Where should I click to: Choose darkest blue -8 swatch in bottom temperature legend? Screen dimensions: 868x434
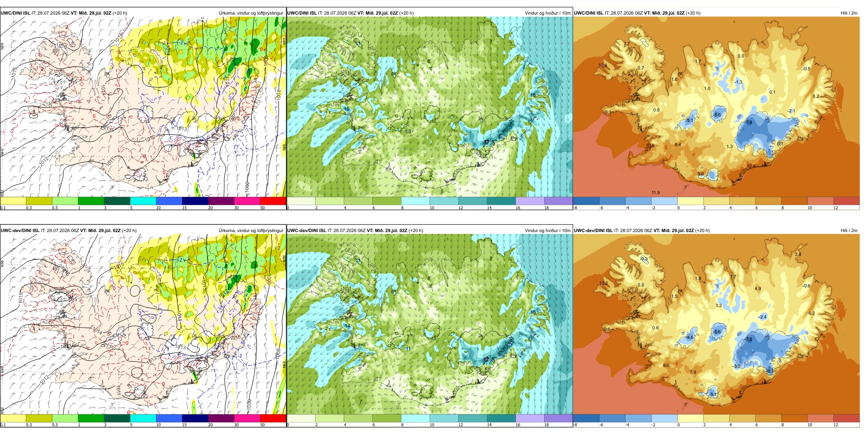586,418
